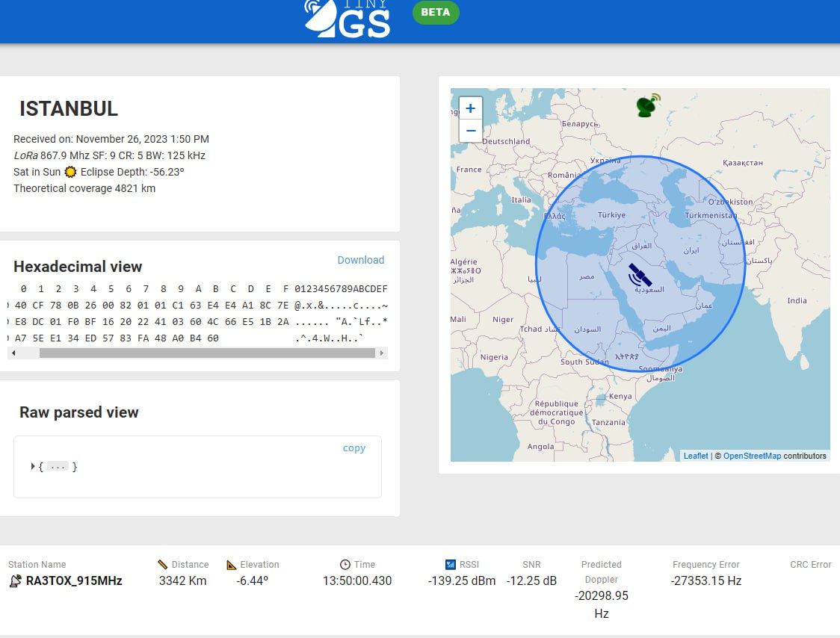Image resolution: width=840 pixels, height=638 pixels.
Task: Zoom out on the map
Action: point(470,131)
